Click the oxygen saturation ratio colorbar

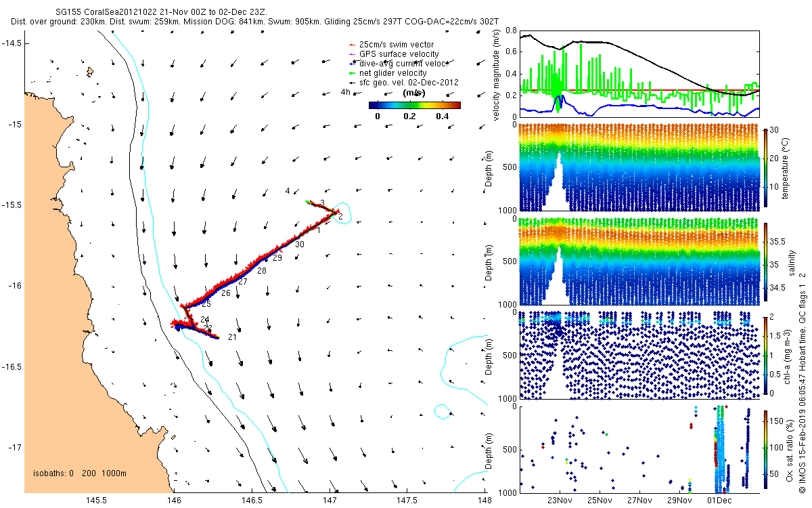click(x=766, y=448)
